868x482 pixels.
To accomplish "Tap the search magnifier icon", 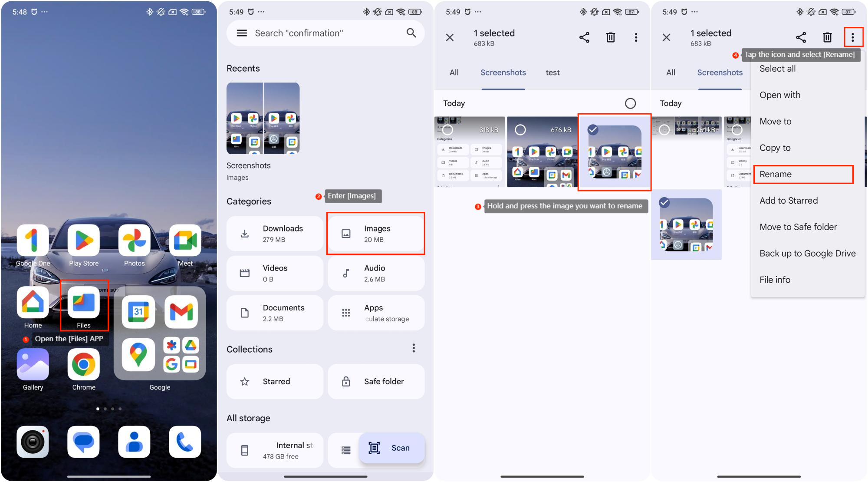I will pos(411,33).
